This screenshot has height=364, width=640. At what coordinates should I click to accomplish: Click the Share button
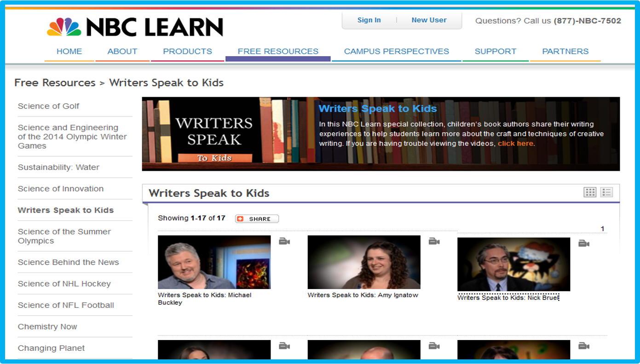(x=257, y=219)
